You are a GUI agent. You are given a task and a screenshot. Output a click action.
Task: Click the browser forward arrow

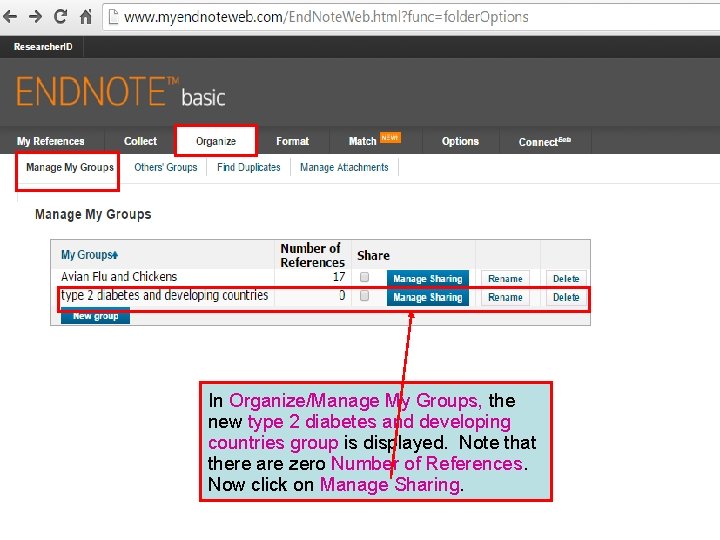click(x=35, y=17)
